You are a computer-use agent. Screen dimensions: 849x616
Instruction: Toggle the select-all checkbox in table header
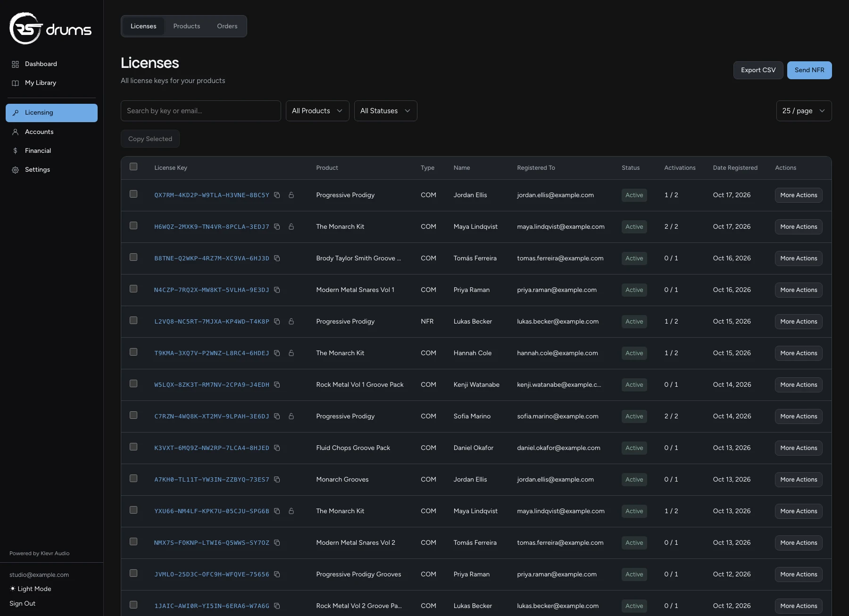133,166
